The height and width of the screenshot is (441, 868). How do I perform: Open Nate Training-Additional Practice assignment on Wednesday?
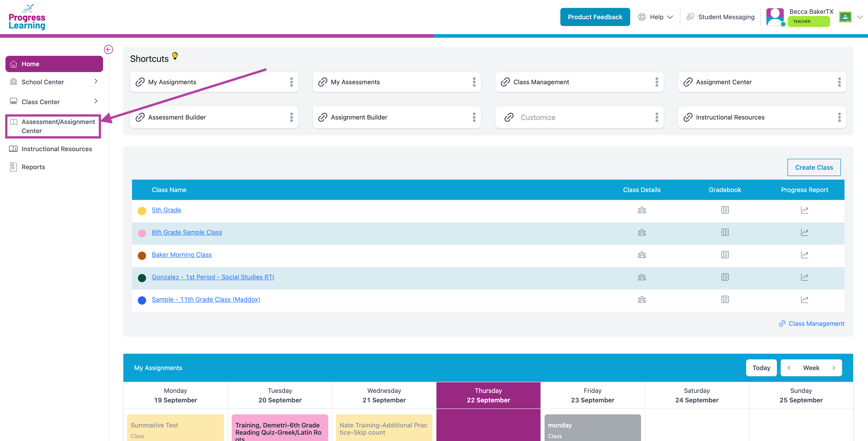click(384, 428)
